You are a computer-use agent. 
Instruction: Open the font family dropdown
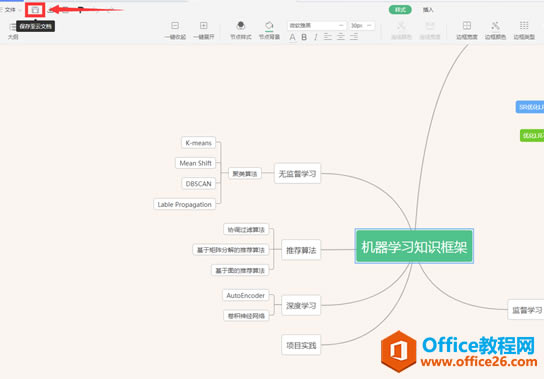point(316,25)
